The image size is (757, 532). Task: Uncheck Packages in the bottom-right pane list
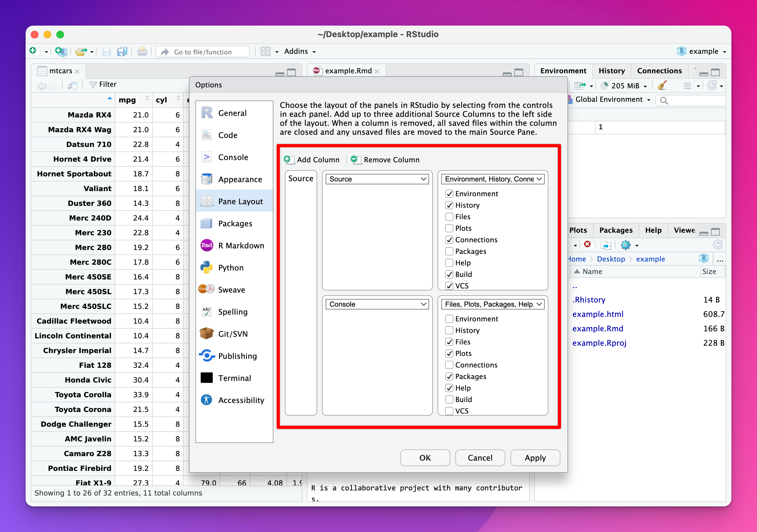[449, 377]
